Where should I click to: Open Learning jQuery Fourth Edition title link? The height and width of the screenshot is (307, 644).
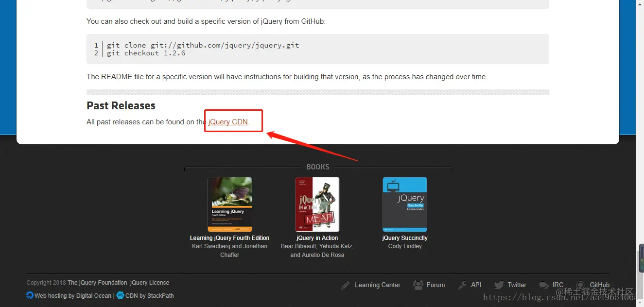[230, 238]
